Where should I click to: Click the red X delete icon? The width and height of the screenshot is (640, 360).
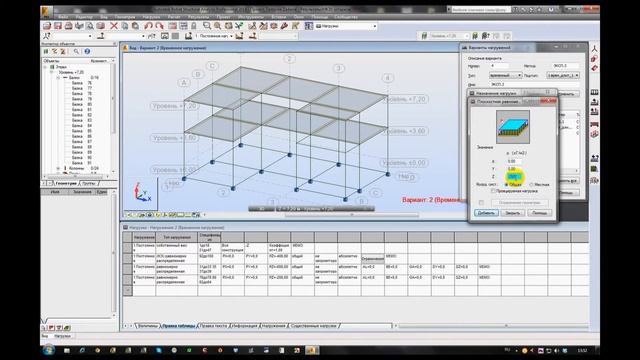point(114,26)
